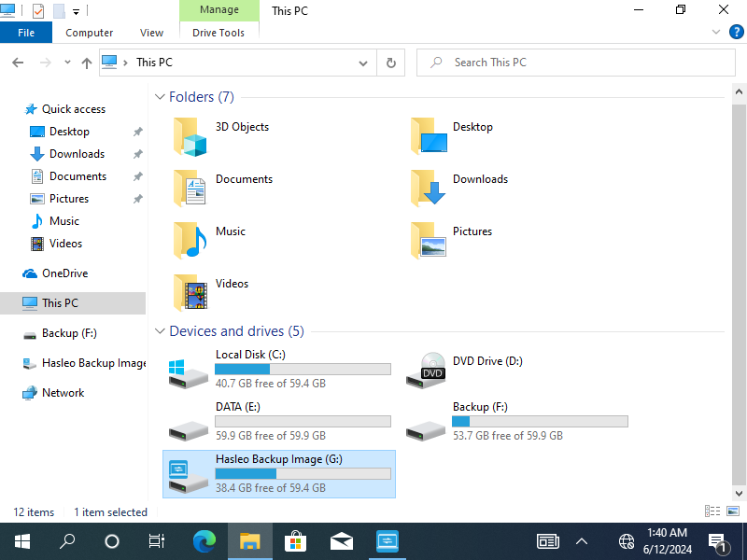Select Downloads in the navigation pane
The image size is (747, 560).
[x=77, y=154]
